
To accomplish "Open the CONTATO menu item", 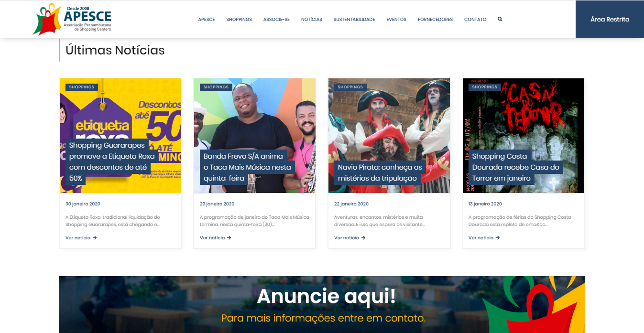I will [475, 20].
